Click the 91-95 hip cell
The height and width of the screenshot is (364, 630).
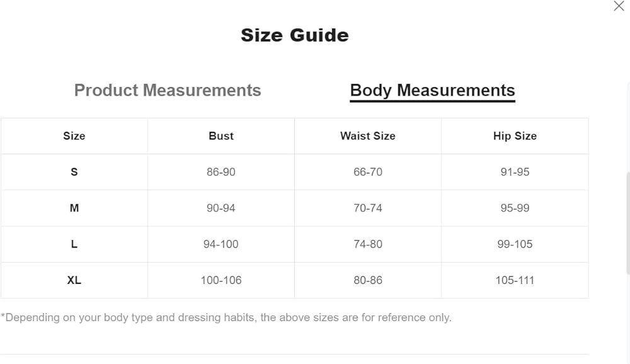(x=515, y=172)
